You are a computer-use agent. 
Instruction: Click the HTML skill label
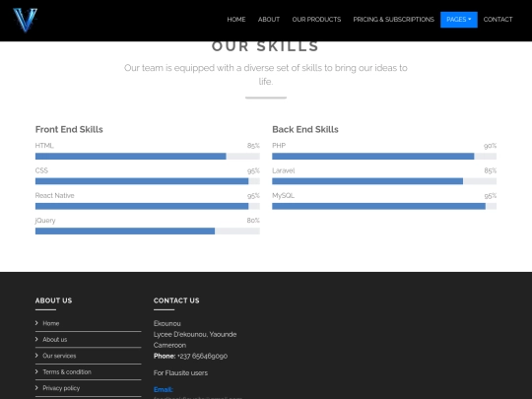tap(44, 146)
